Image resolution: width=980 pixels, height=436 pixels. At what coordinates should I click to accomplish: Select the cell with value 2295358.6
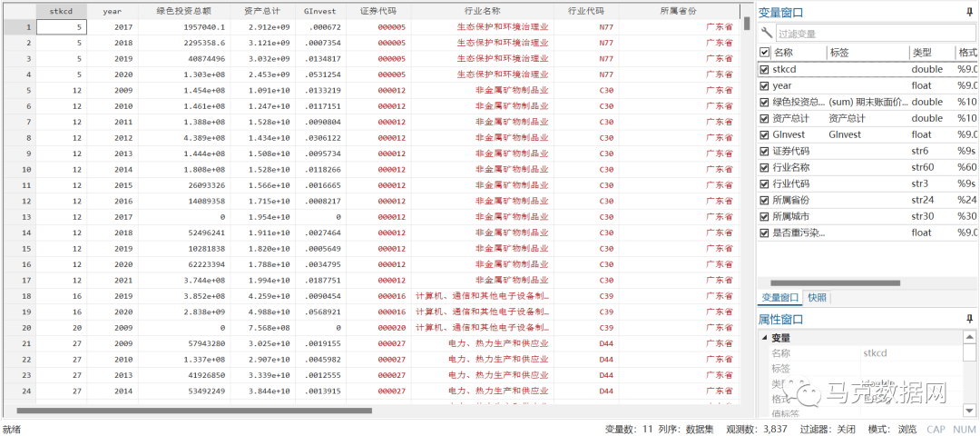click(x=183, y=43)
